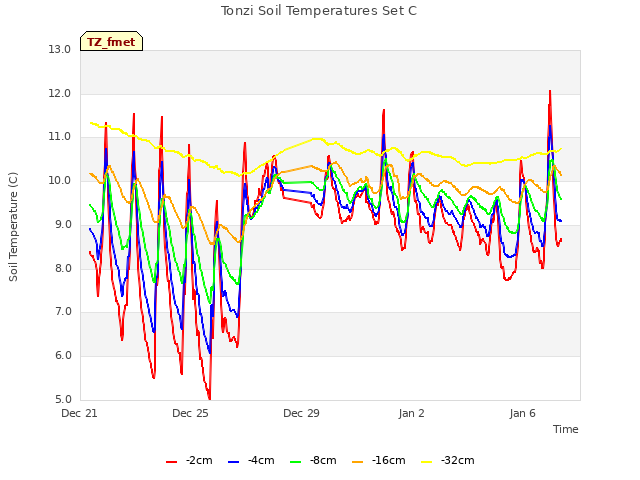Click the 10.0 y-axis tick label
The image size is (640, 480).
(x=60, y=180)
